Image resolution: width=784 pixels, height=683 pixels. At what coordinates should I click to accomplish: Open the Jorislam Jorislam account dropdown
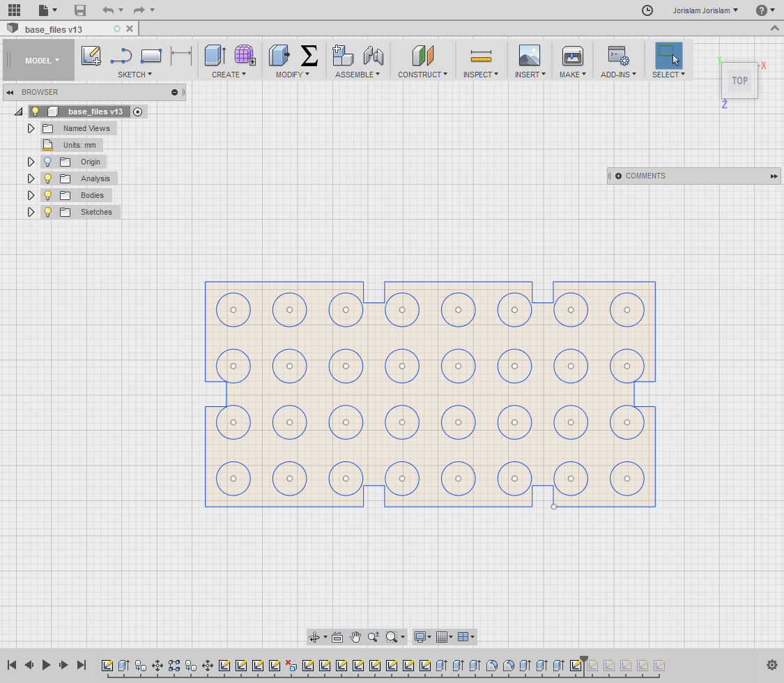tap(705, 10)
